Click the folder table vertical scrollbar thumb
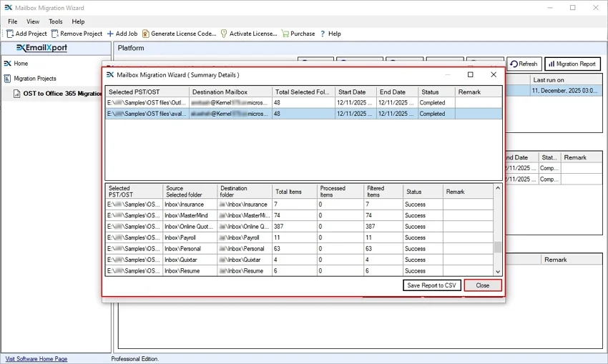The width and height of the screenshot is (608, 364). coord(498,247)
